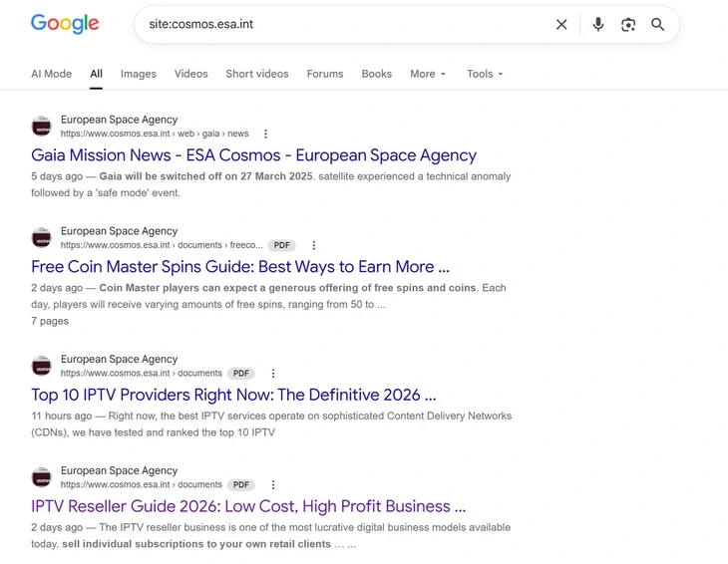Open the Forums tab
The width and height of the screenshot is (728, 564).
coord(325,74)
